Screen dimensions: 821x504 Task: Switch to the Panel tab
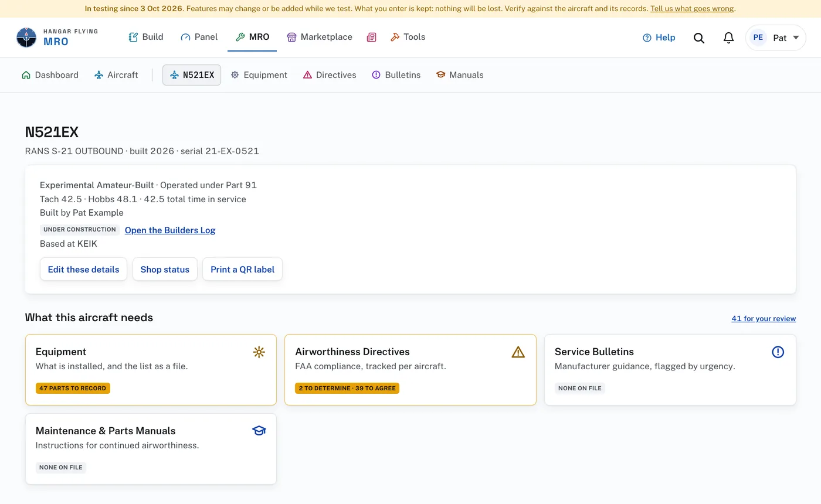tap(199, 37)
